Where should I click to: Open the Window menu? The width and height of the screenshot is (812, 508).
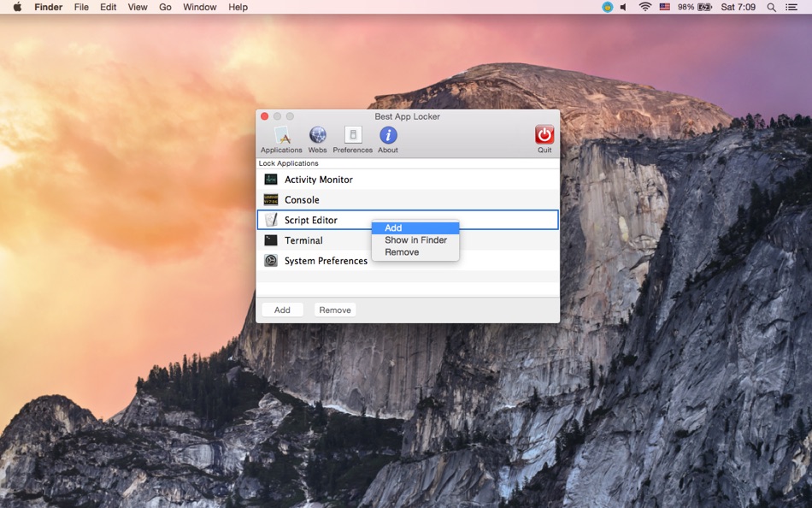[200, 7]
